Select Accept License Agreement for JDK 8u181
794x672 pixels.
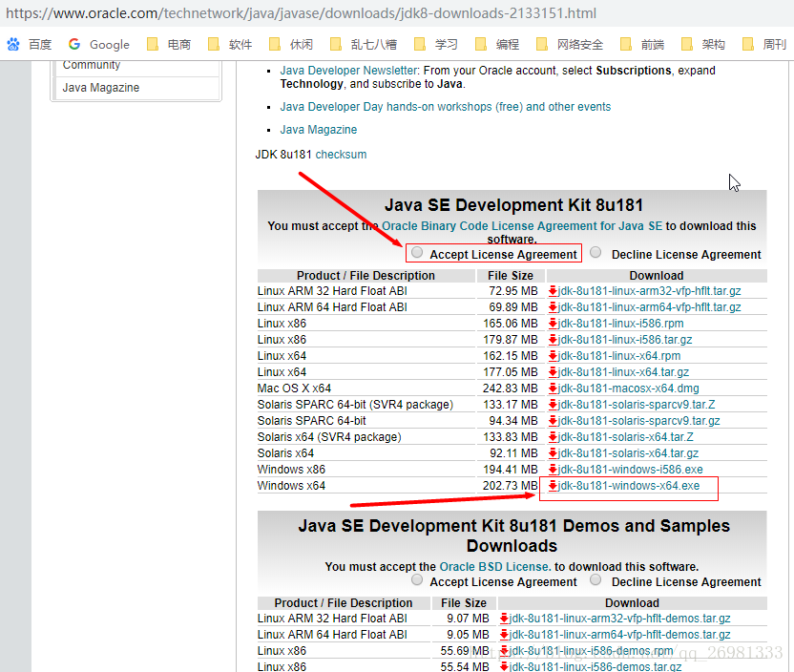(417, 252)
